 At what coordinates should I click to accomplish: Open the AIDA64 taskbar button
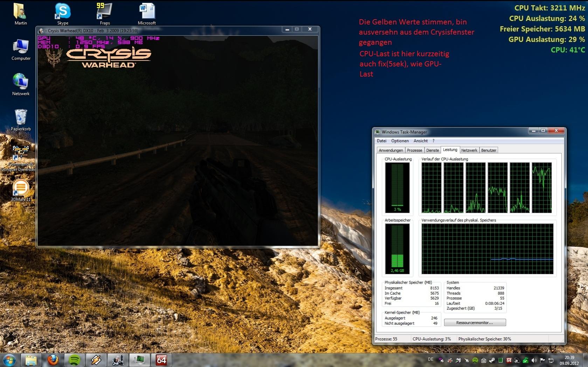click(161, 360)
